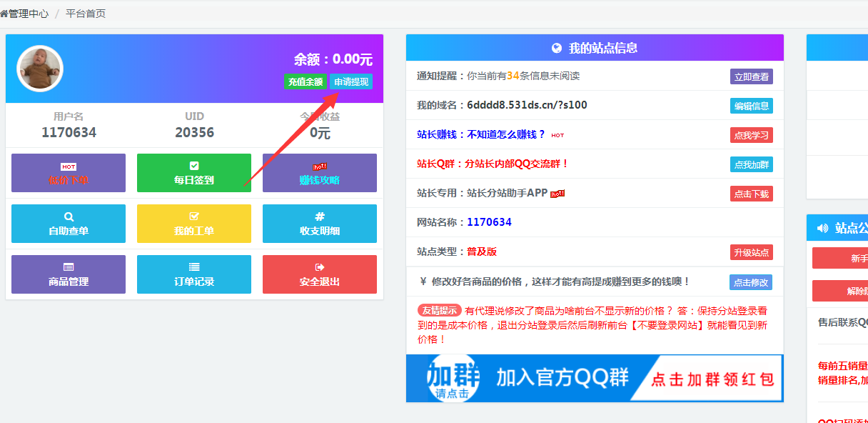
Task: Open 升级站点 to upgrade site type
Action: [x=751, y=252]
